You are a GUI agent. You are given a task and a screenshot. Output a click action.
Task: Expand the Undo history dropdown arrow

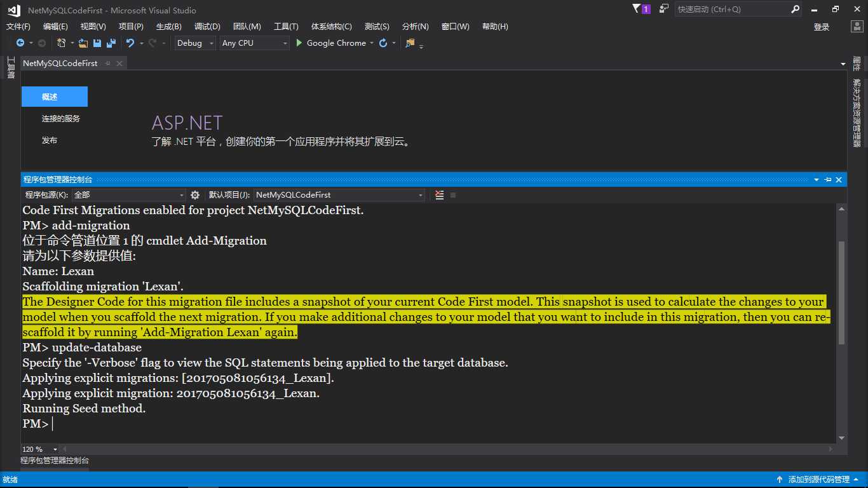(x=141, y=43)
